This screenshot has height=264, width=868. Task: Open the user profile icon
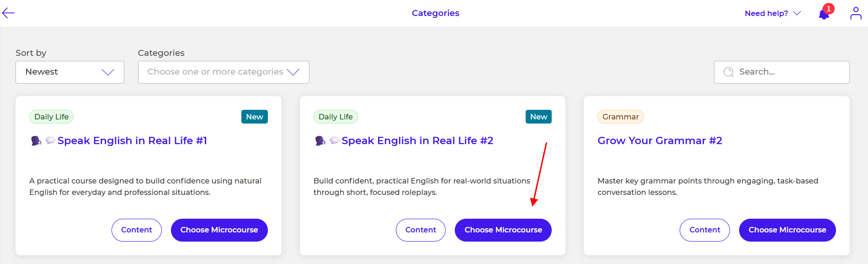click(x=856, y=13)
